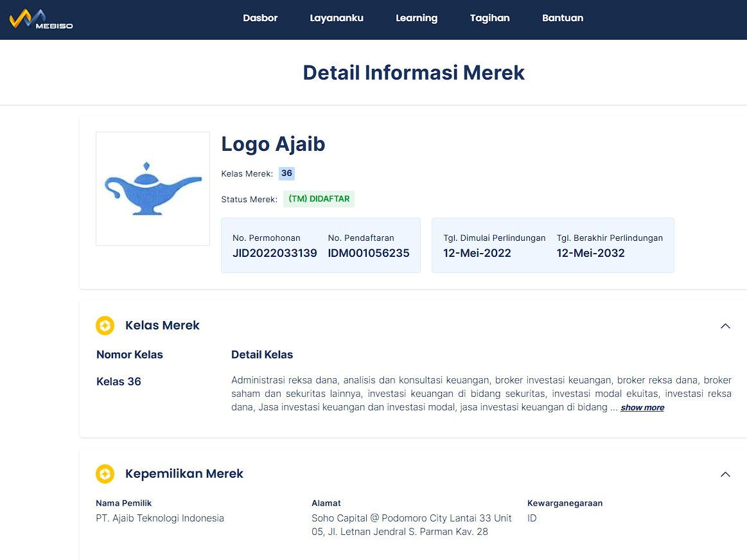Image resolution: width=747 pixels, height=560 pixels.
Task: Click the Mebiso logo in header
Action: pyautogui.click(x=41, y=19)
